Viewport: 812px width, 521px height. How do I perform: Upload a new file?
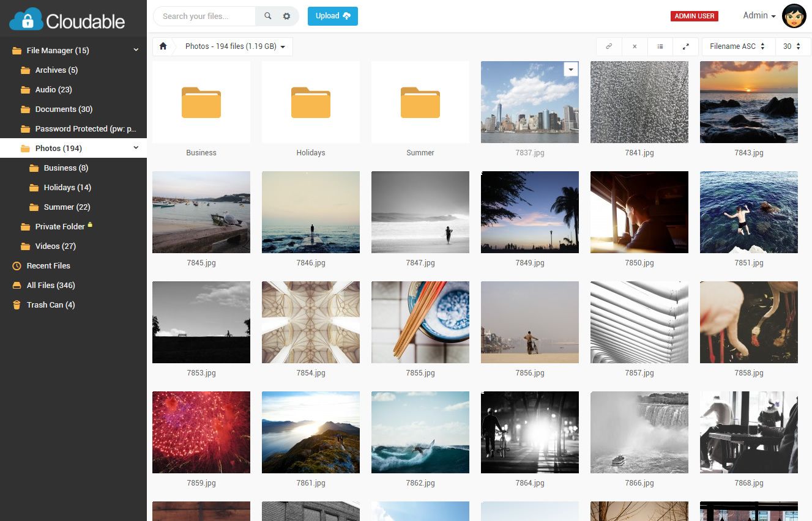click(x=332, y=16)
